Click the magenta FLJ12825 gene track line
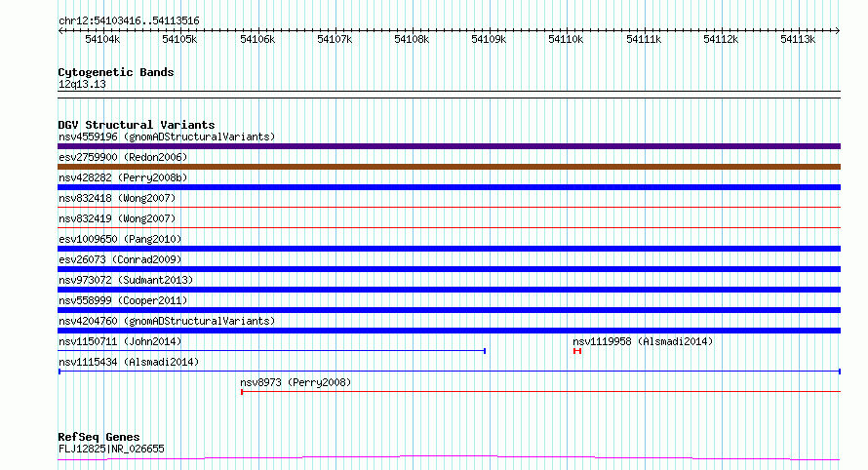 pos(449,458)
